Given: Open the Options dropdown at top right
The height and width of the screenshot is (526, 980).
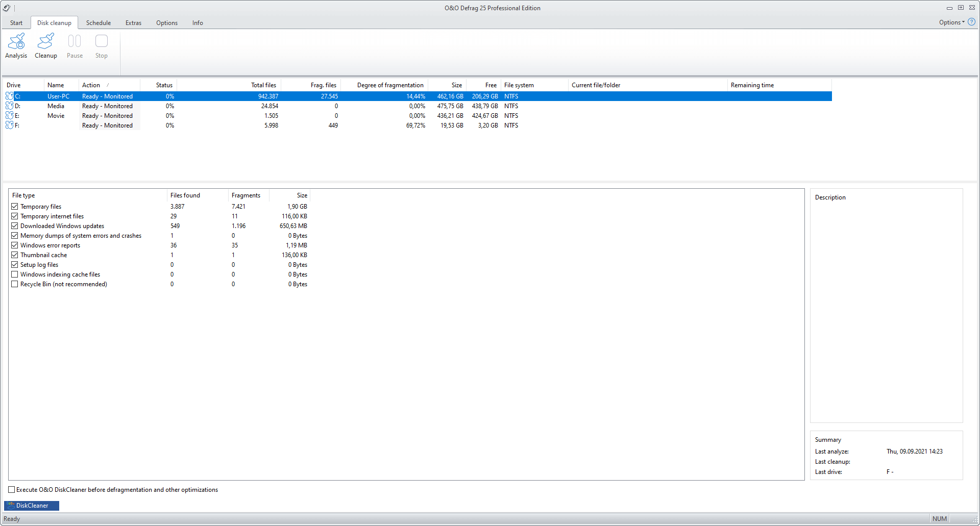Looking at the screenshot, I should pos(952,22).
